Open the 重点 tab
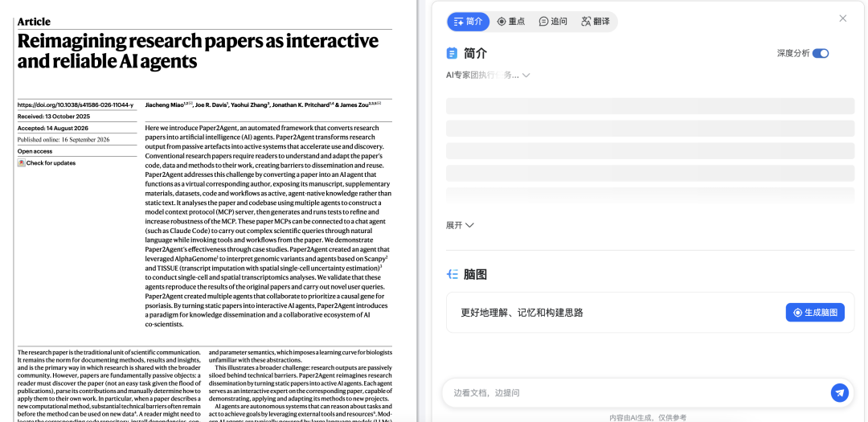 point(510,22)
